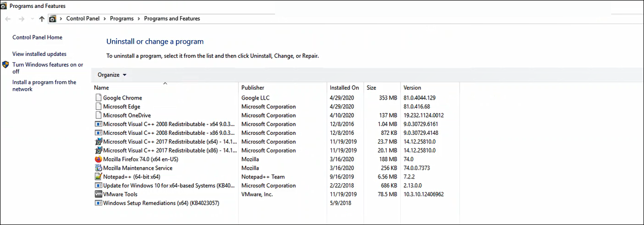Select the Microsoft OneDrive row name
The width and height of the screenshot is (644, 225).
(126, 116)
